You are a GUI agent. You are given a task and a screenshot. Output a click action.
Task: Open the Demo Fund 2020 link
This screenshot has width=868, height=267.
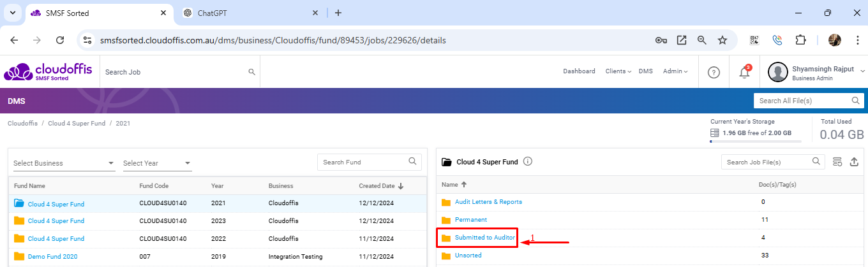[52, 257]
